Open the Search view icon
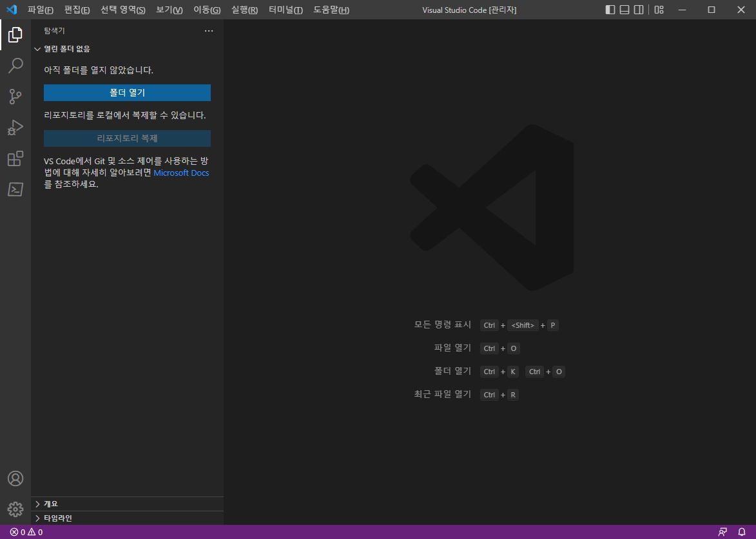The height and width of the screenshot is (539, 756). 15,66
